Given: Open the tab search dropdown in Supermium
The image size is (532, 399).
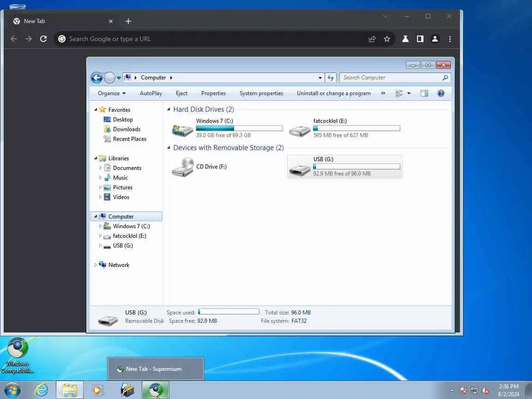Looking at the screenshot, I should [x=386, y=16].
